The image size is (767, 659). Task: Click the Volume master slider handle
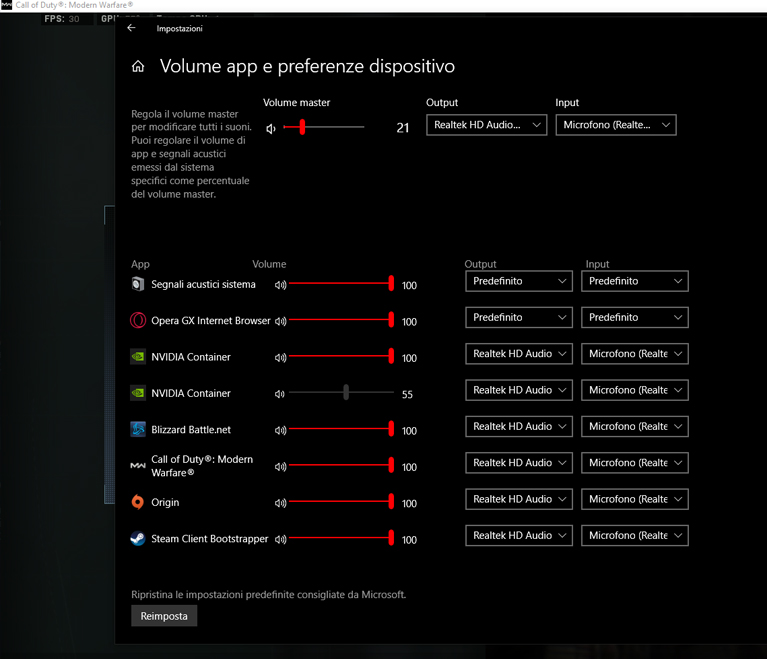(x=302, y=127)
